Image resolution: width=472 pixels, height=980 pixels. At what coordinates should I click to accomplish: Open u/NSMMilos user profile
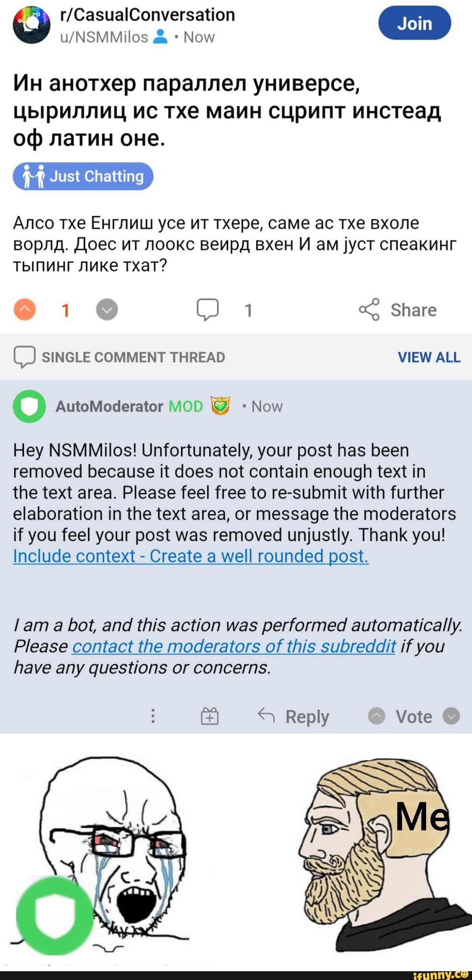coord(104,38)
